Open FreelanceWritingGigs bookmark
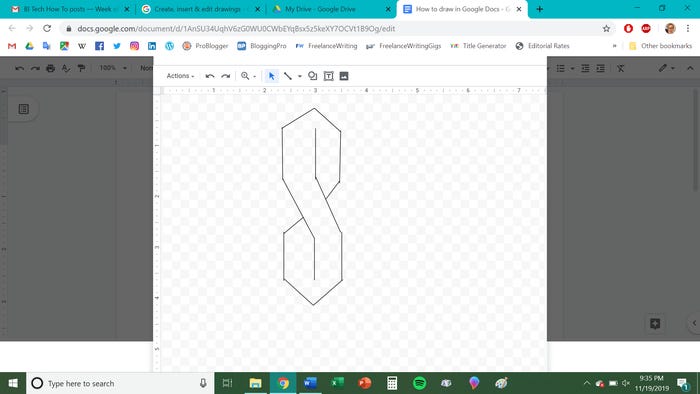Viewport: 700px width, 394px height. pos(404,46)
